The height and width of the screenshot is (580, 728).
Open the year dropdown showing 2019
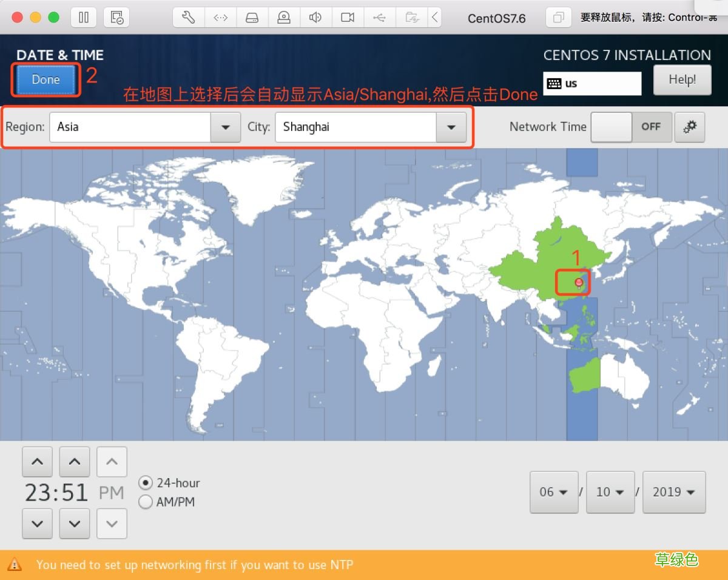coord(673,492)
